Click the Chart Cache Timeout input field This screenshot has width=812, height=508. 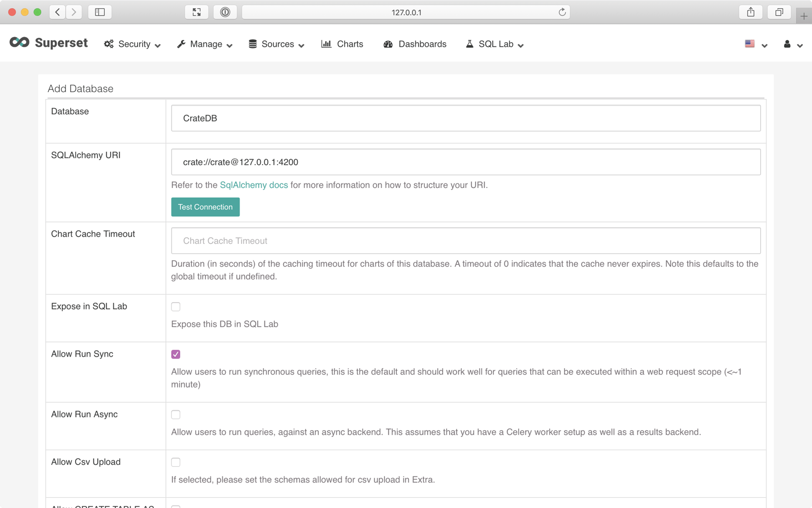465,241
